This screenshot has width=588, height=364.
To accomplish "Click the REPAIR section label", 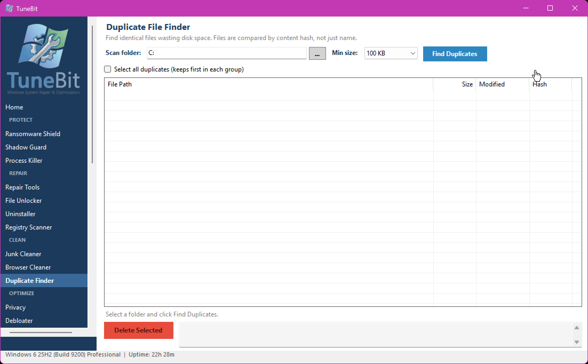I will [18, 173].
